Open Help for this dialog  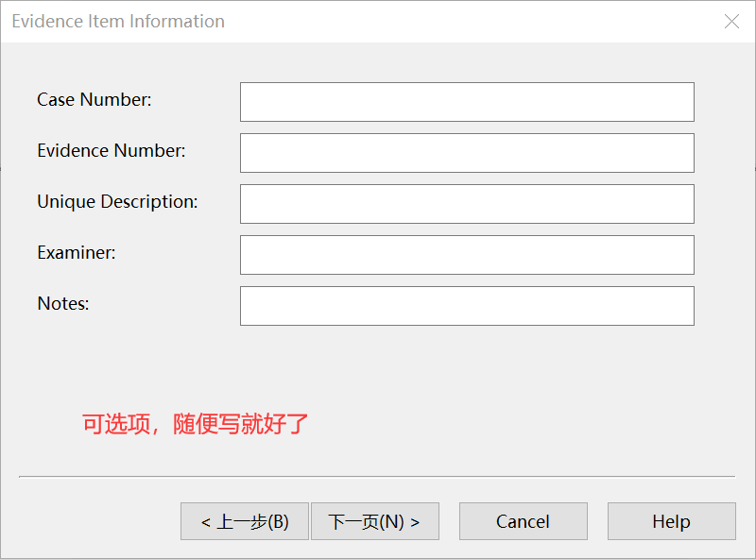pos(671,521)
